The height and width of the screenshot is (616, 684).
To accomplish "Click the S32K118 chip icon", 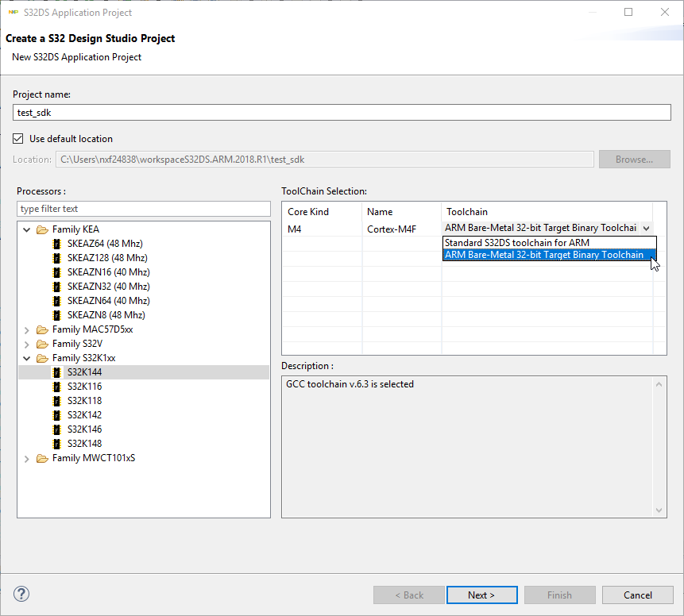I will (56, 401).
